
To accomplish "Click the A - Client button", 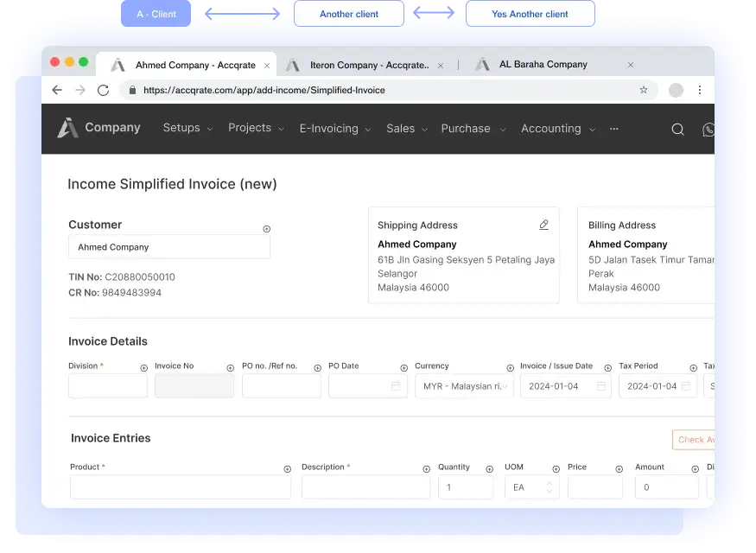I will point(156,14).
